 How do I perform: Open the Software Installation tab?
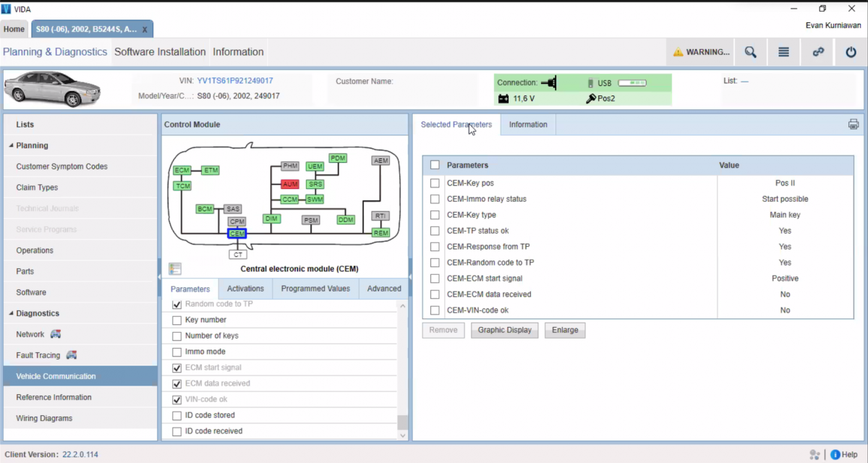click(x=160, y=52)
